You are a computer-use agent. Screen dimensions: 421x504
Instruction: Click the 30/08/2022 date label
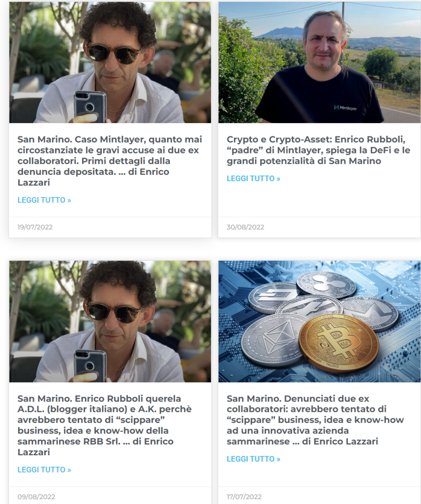click(245, 227)
